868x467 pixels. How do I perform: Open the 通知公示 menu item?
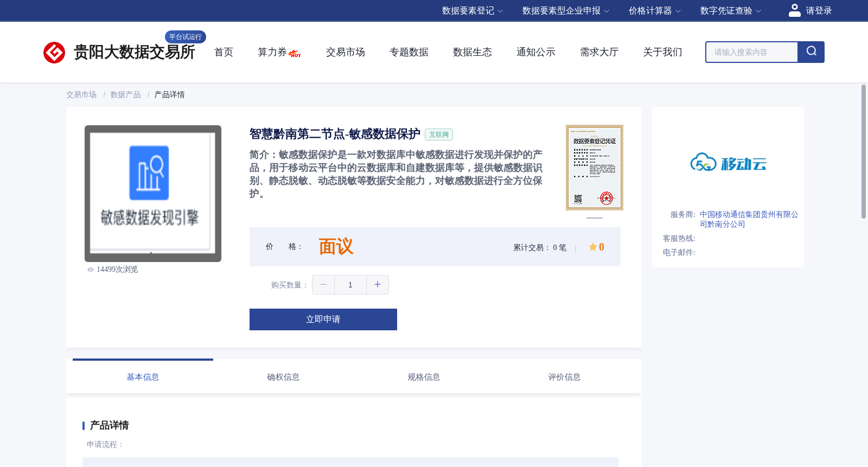click(x=536, y=52)
